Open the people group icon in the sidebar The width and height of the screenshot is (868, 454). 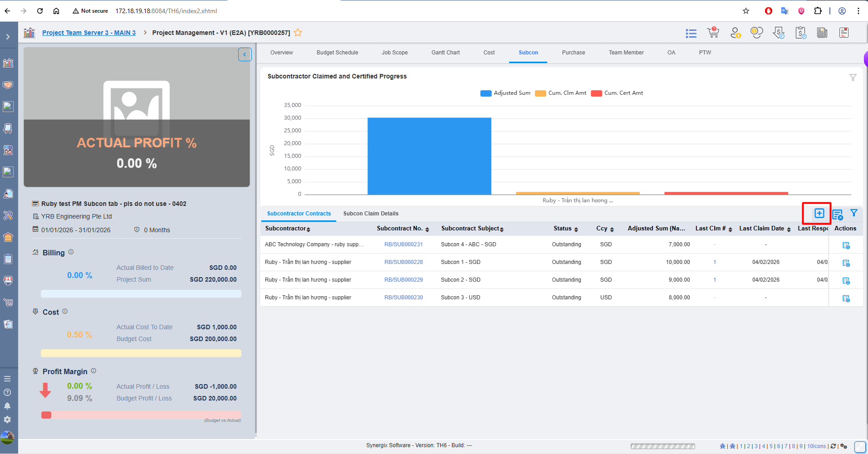point(8,150)
